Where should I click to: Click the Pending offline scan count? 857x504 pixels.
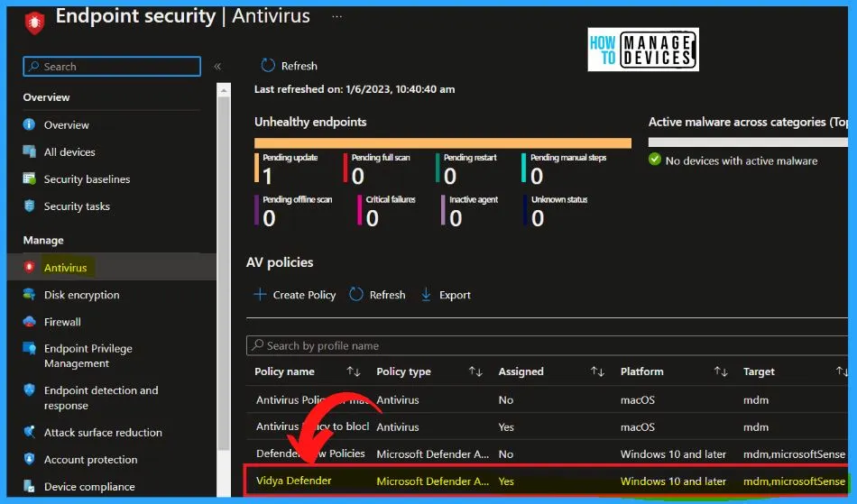[x=269, y=218]
